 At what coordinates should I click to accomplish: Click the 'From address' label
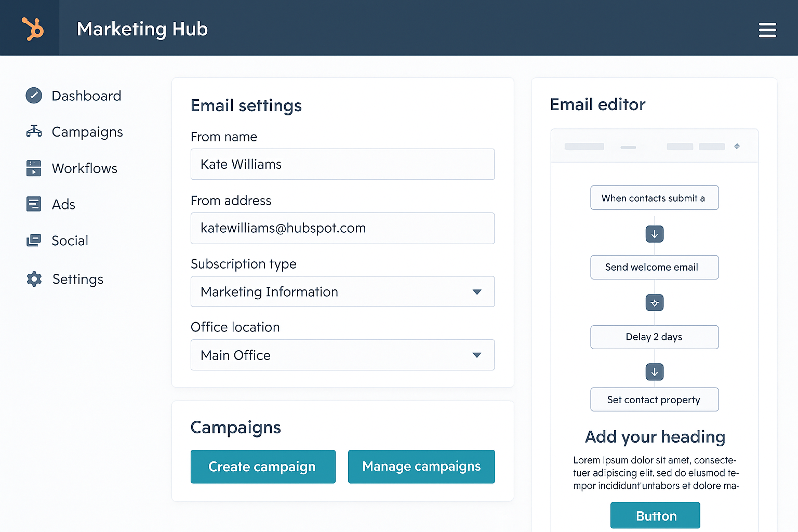click(x=231, y=201)
